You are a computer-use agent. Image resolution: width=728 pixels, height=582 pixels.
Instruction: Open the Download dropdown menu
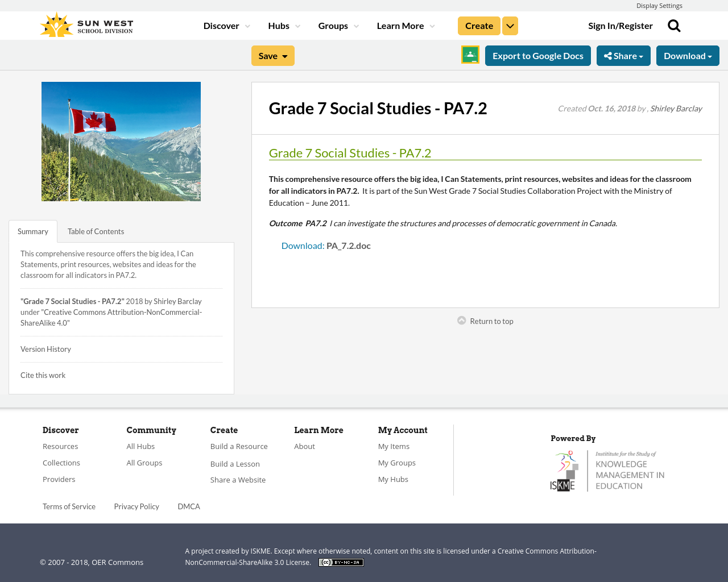point(687,55)
